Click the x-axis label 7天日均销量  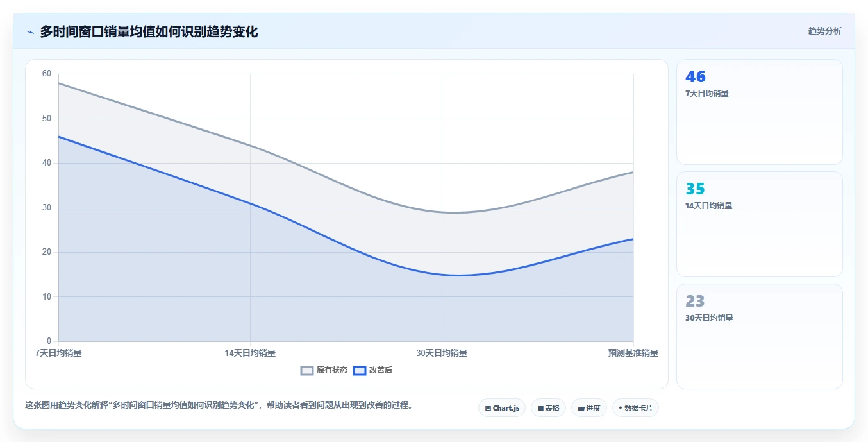(58, 353)
